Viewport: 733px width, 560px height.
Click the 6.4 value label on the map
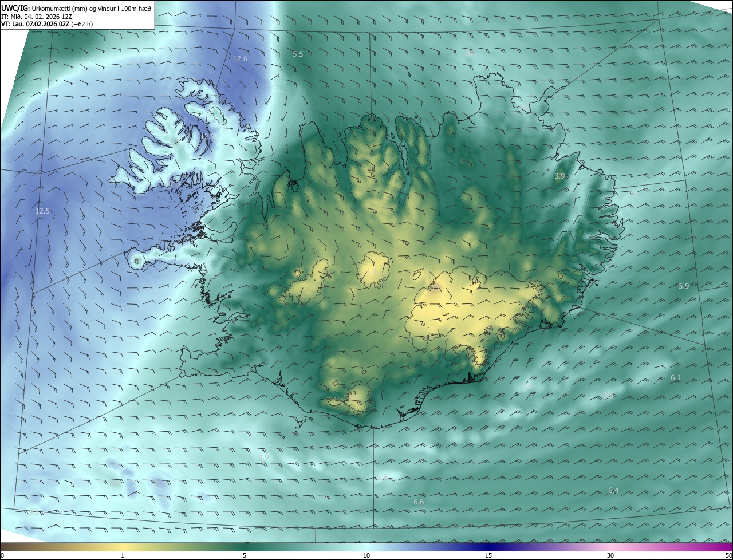coord(613,490)
